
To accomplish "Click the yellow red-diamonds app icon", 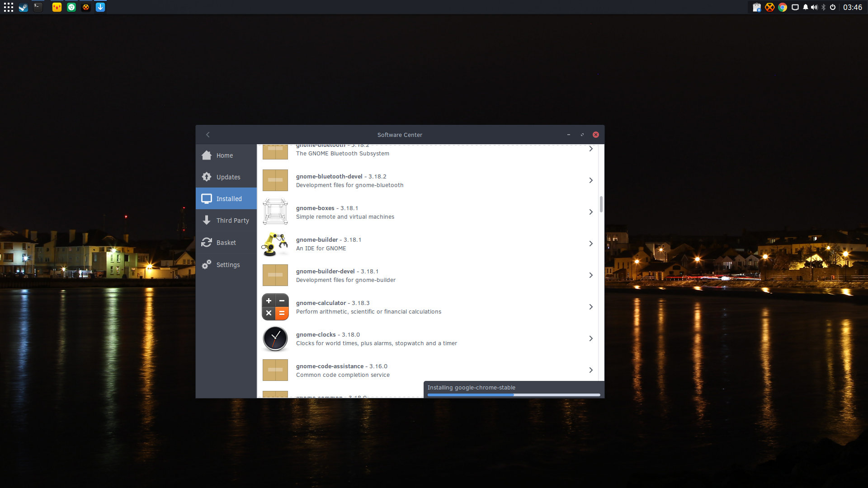I will [x=57, y=7].
